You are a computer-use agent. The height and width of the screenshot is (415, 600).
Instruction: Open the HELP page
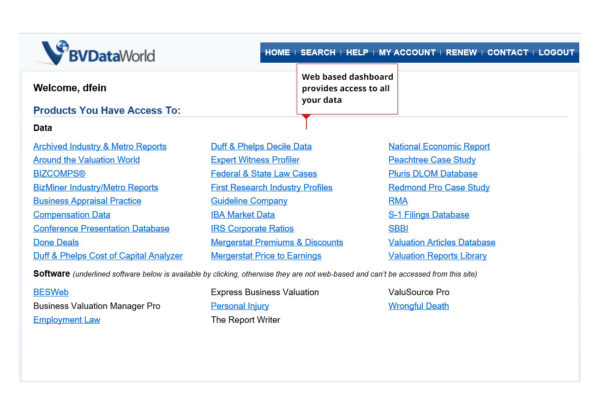point(357,53)
